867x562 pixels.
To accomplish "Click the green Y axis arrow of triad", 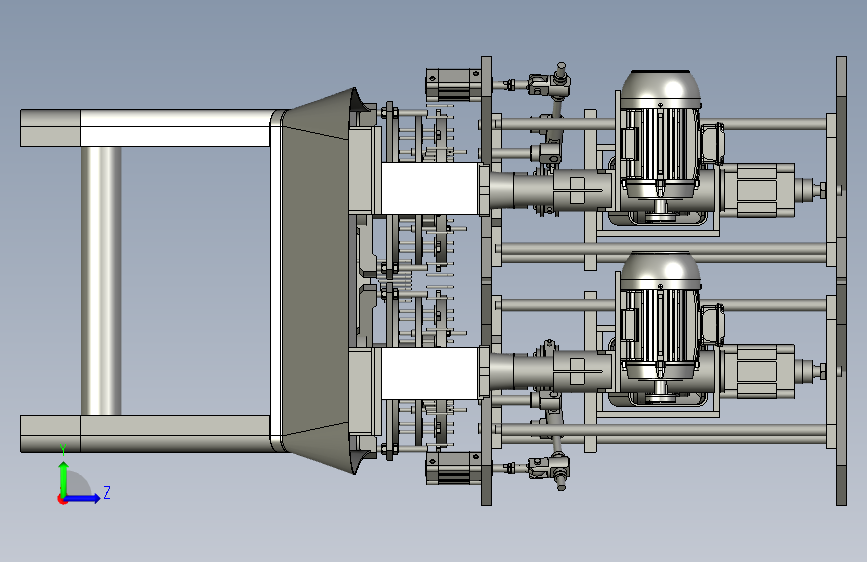I will [64, 479].
